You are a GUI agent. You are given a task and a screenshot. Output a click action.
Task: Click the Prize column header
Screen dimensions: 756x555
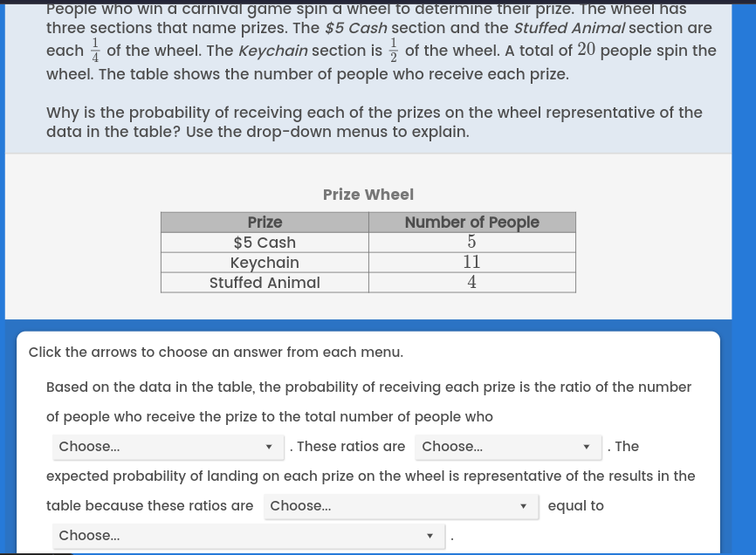265,222
